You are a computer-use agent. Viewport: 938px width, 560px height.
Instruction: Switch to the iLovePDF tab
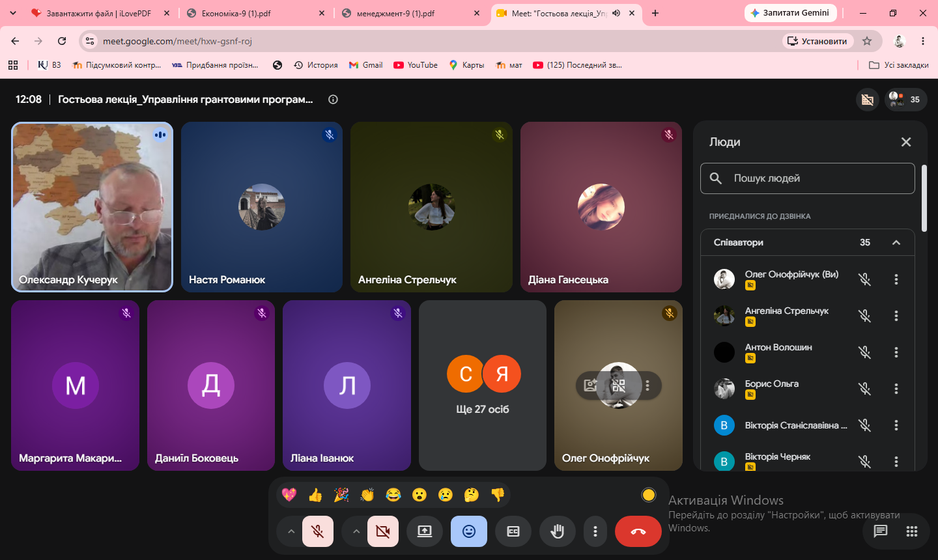pyautogui.click(x=100, y=13)
